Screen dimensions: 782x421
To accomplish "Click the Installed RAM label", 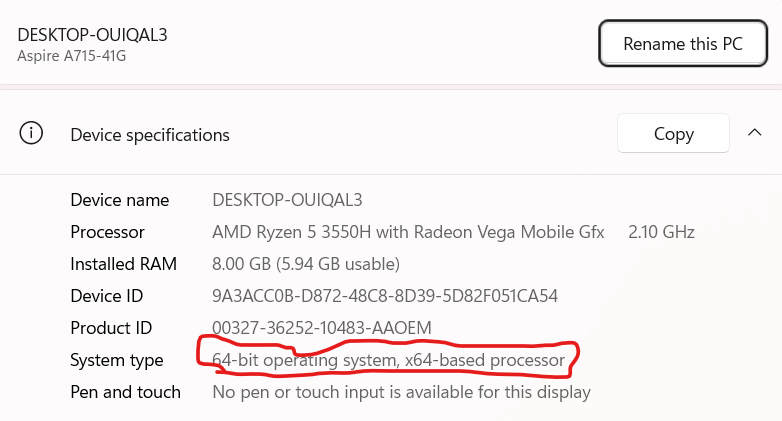I will point(123,264).
